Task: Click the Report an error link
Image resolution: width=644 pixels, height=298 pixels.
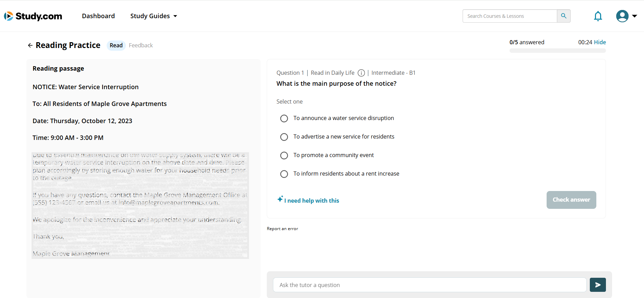Action: coord(282,229)
